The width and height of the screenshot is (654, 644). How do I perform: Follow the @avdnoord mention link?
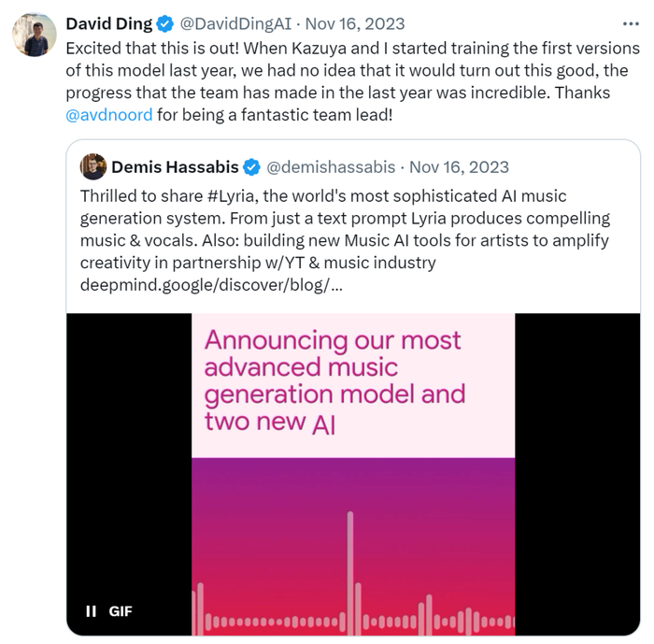pyautogui.click(x=108, y=117)
